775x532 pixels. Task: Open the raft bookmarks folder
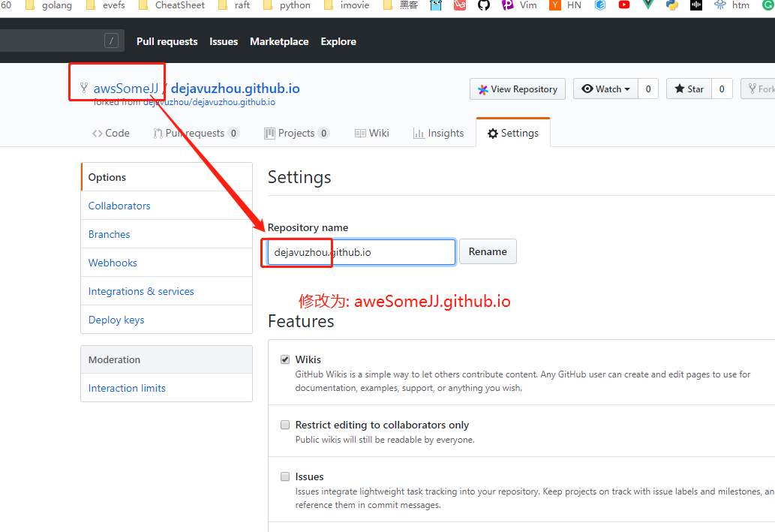[x=234, y=5]
